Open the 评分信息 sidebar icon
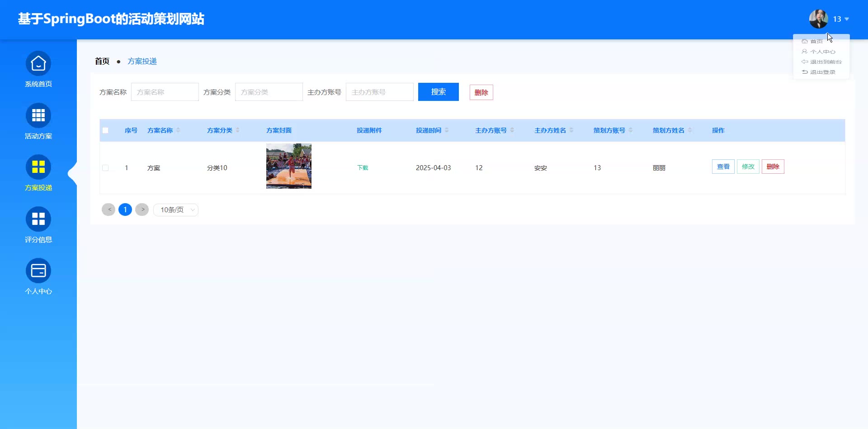Viewport: 868px width, 429px height. [x=38, y=219]
